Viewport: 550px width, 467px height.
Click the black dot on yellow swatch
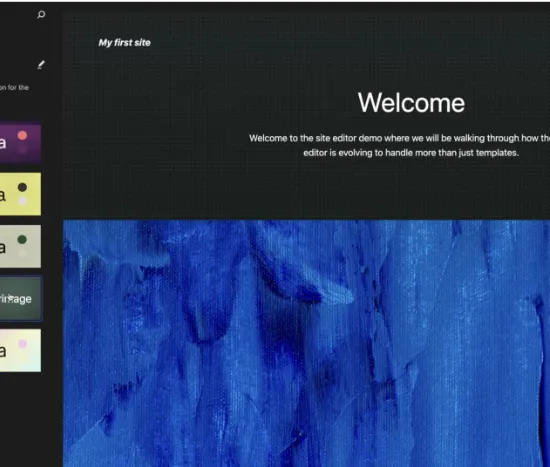pos(22,187)
